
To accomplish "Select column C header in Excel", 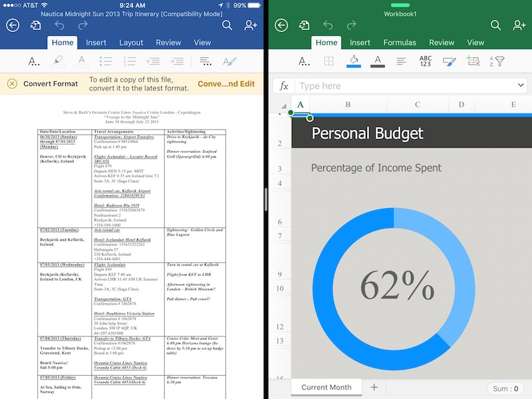I will pyautogui.click(x=418, y=104).
